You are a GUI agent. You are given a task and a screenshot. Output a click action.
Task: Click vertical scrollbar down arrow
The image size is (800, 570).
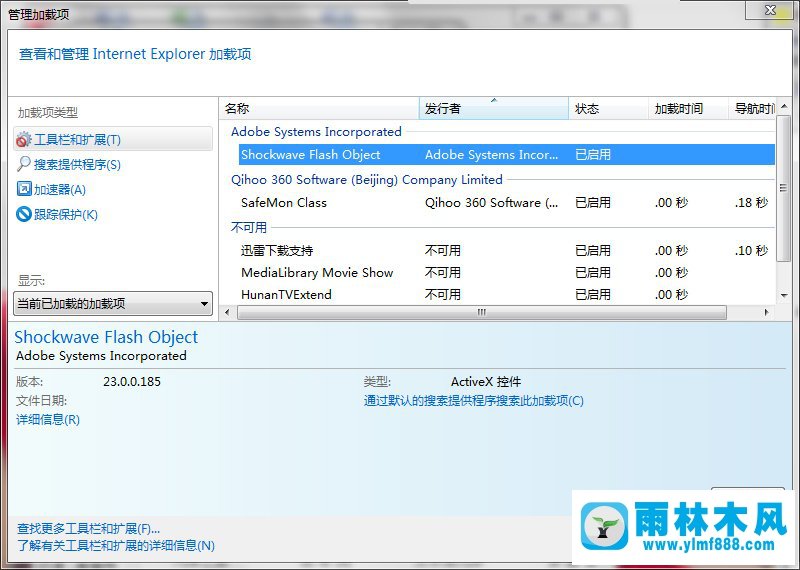tap(784, 295)
